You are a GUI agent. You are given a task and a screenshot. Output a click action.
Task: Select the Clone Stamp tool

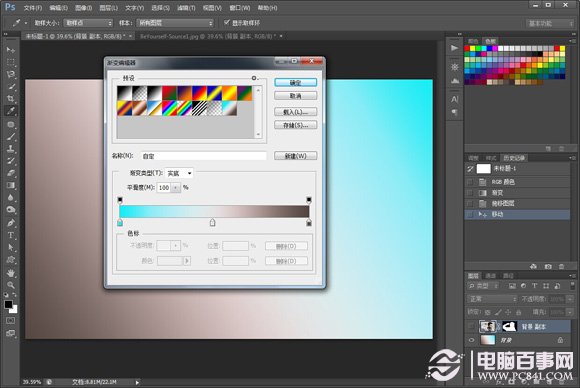[11, 149]
